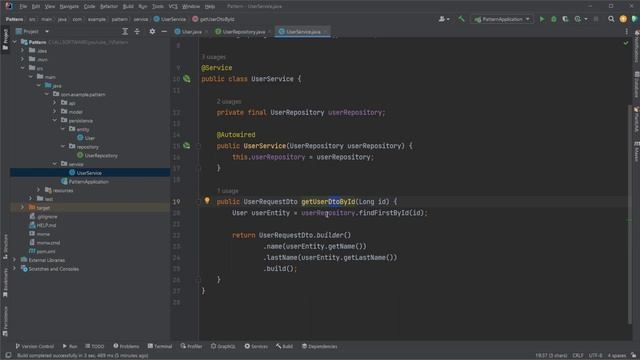
Task: Toggle the Problems tool window
Action: [126, 346]
